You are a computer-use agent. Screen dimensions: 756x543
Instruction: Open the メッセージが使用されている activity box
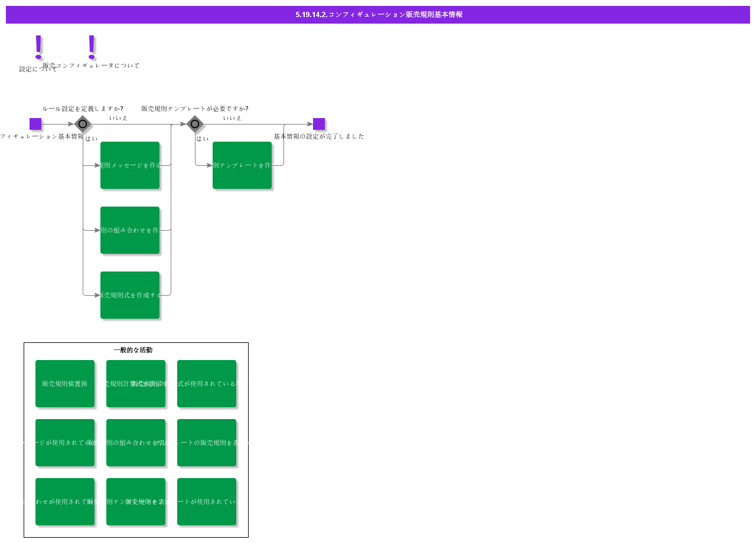[x=65, y=443]
